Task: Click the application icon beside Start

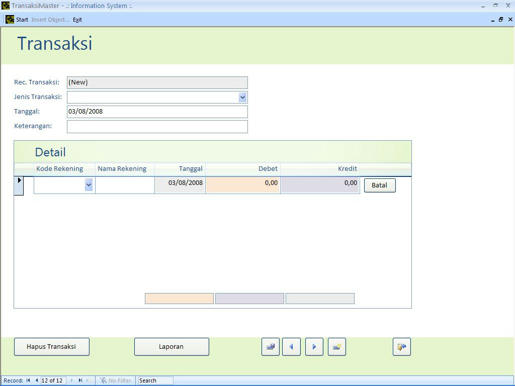Action: [10, 19]
